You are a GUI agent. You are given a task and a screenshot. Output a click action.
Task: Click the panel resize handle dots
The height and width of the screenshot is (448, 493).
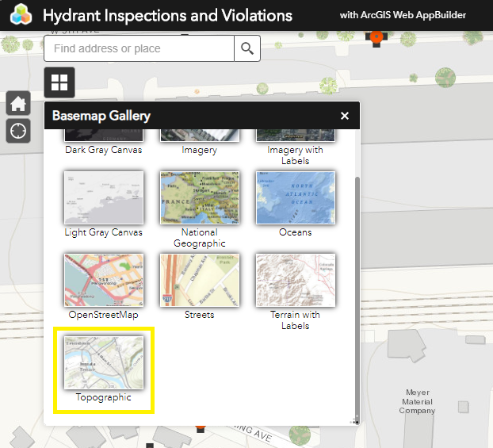click(x=355, y=421)
